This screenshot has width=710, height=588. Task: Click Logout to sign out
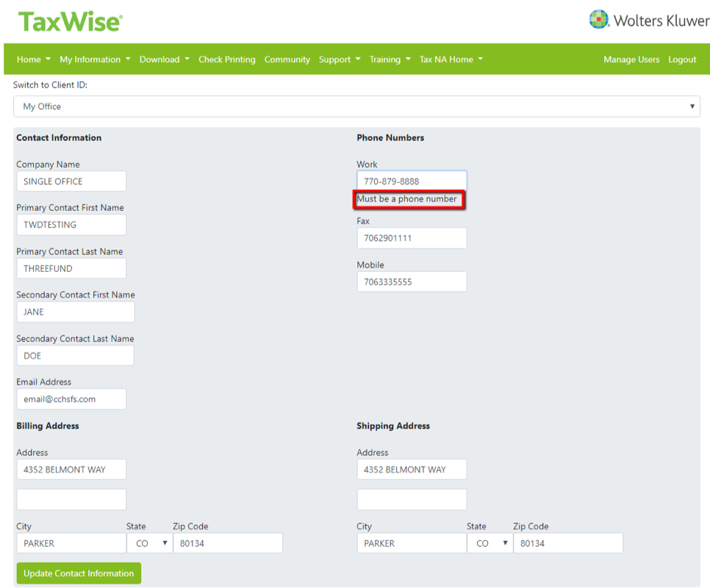[x=682, y=59]
